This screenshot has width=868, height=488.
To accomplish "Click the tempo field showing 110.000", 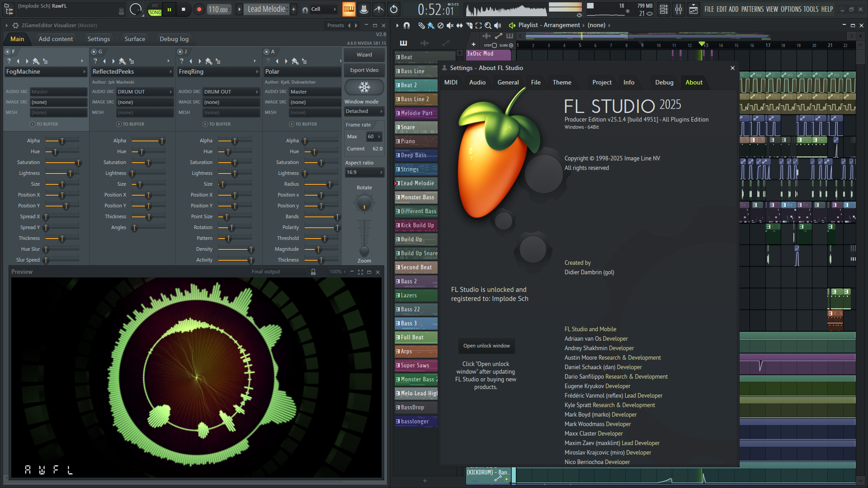I will pos(219,9).
